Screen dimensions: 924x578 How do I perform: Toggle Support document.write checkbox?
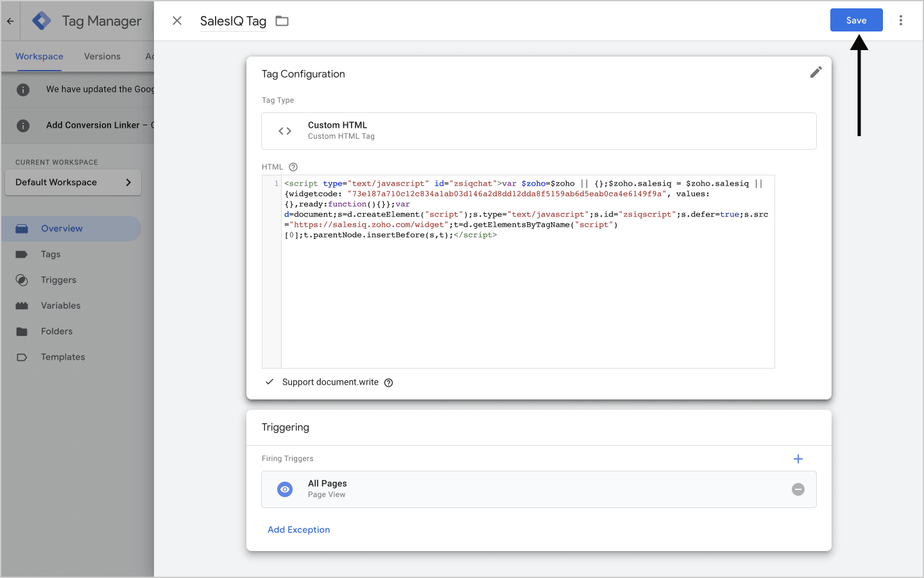[269, 382]
